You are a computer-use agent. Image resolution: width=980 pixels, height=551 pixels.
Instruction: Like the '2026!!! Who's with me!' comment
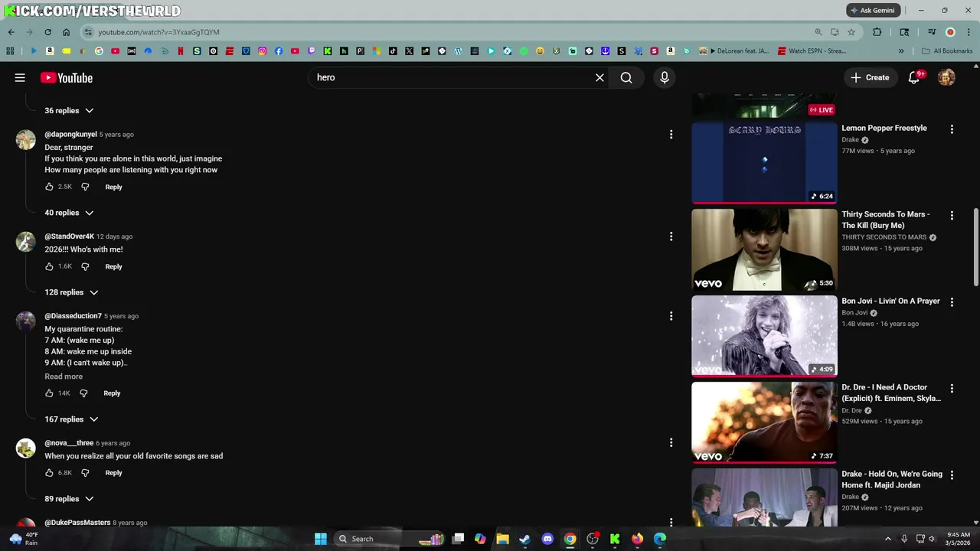(x=49, y=266)
